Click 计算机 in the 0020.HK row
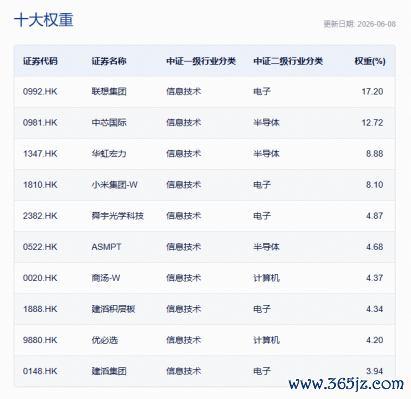The height and width of the screenshot is (399, 411). pos(266,278)
